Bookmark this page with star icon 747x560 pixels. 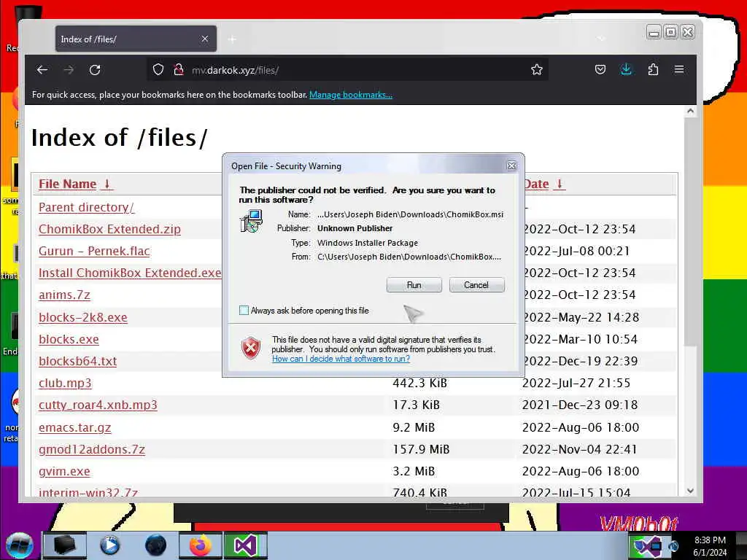pos(537,70)
